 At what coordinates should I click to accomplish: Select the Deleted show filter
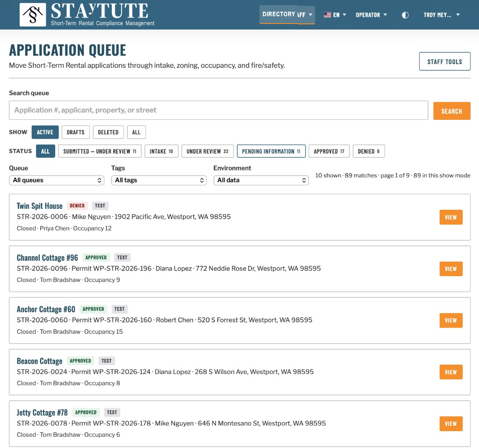click(x=108, y=132)
